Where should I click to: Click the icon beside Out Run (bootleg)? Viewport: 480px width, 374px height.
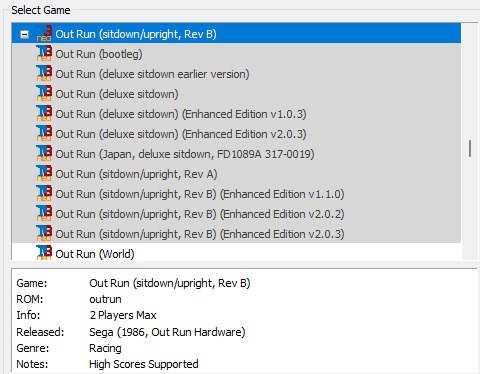(x=44, y=54)
